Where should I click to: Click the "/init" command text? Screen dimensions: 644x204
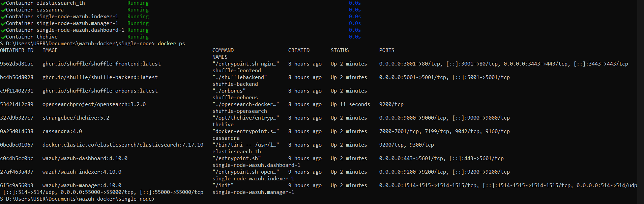[x=223, y=185]
